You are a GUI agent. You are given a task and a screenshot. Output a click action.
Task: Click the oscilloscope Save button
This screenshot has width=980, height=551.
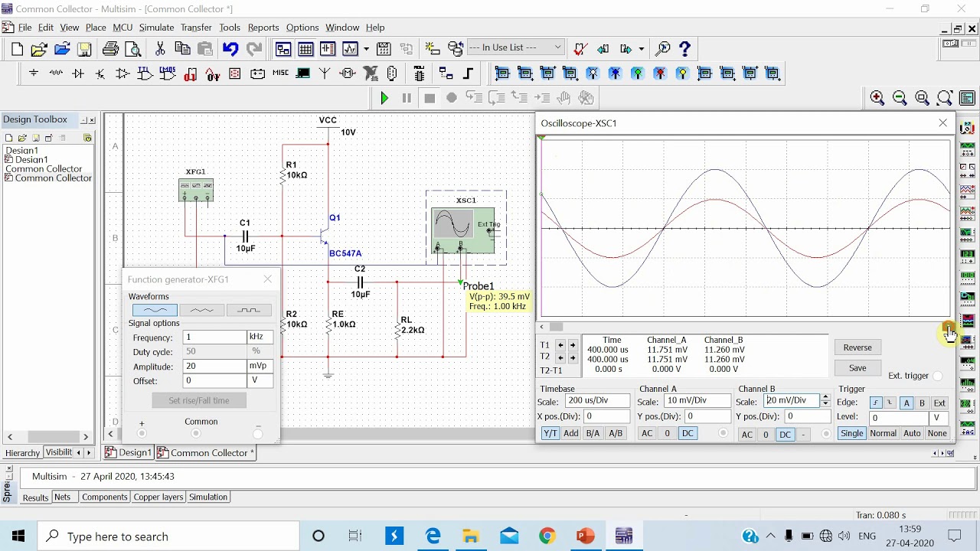pos(857,368)
